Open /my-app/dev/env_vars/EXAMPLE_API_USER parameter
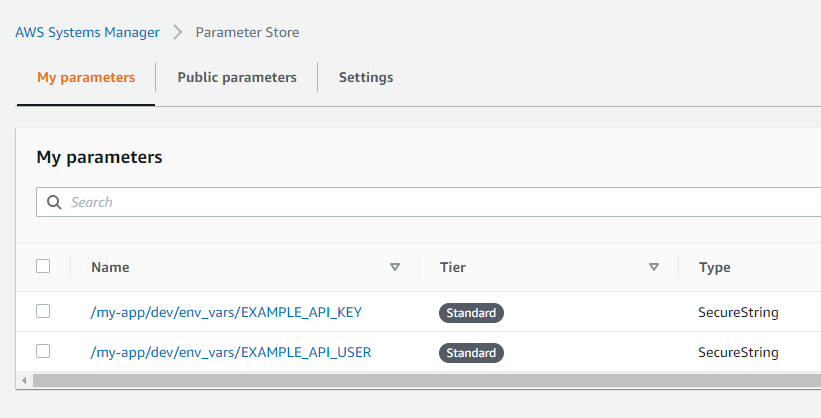This screenshot has height=418, width=821. (231, 352)
